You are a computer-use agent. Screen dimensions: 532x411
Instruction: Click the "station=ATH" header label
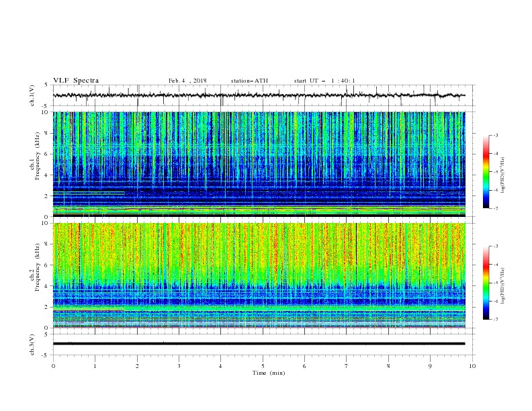[x=249, y=81]
